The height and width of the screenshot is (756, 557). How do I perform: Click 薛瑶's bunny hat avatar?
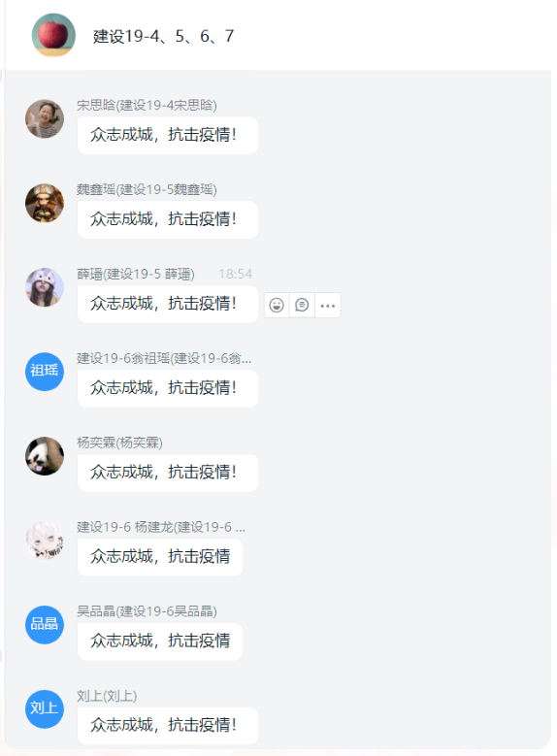point(45,287)
